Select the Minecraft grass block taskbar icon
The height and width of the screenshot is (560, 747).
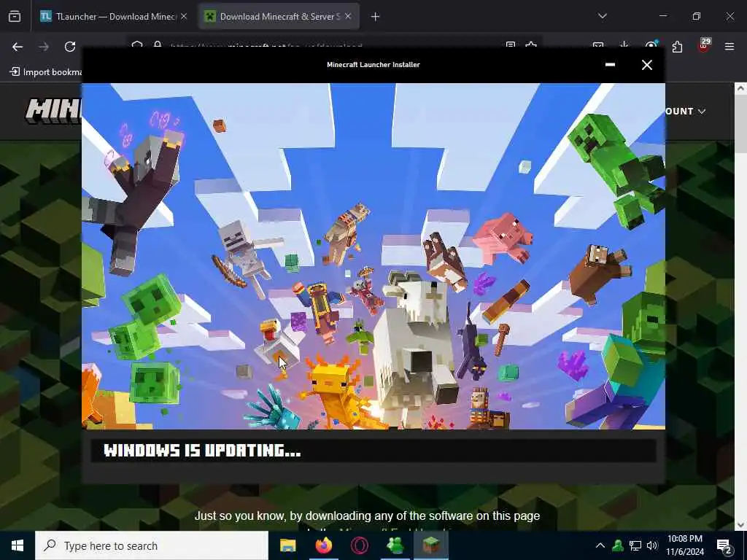(431, 545)
